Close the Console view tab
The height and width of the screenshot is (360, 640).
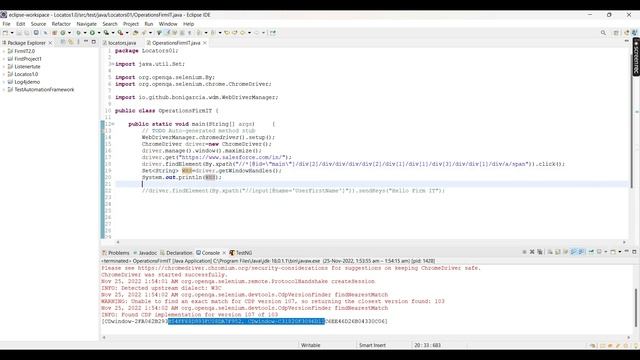224,253
